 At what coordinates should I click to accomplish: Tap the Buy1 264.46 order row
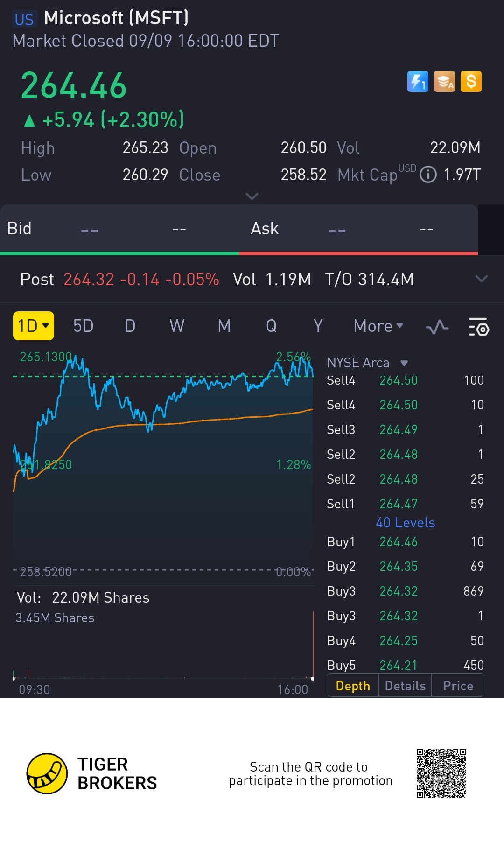405,542
